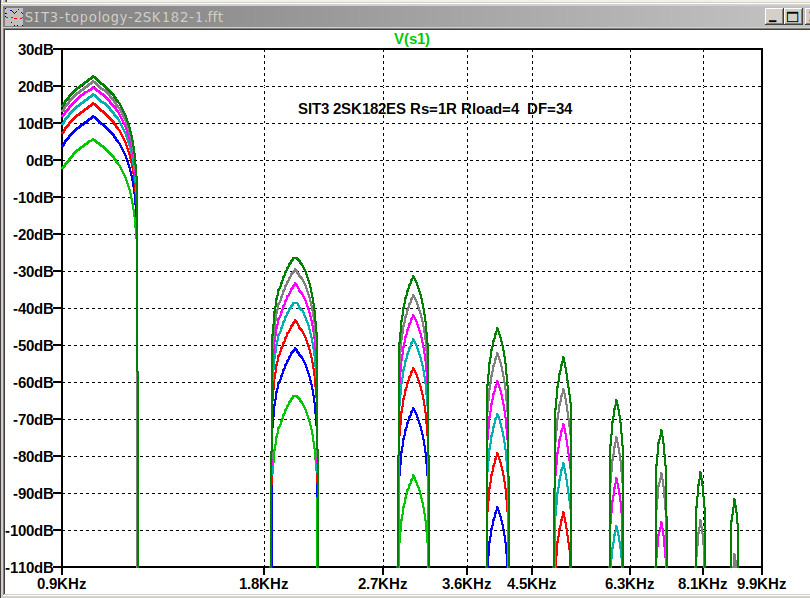The height and width of the screenshot is (598, 810).
Task: Maximize the FFT plot window
Action: coord(792,17)
